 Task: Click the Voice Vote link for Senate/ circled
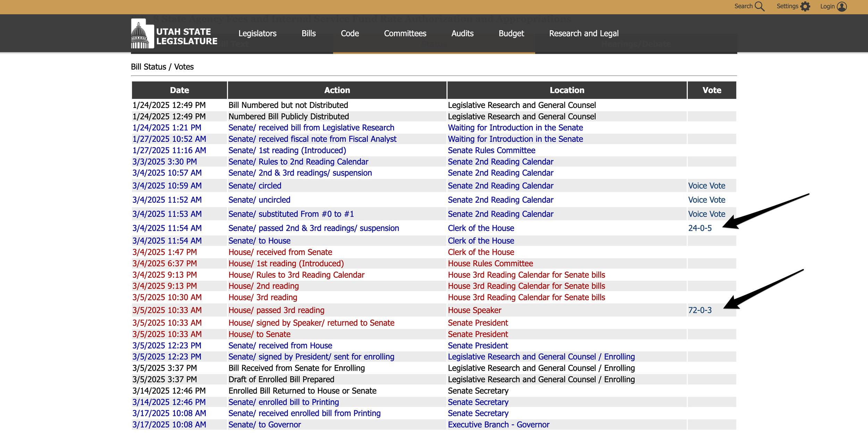tap(707, 186)
